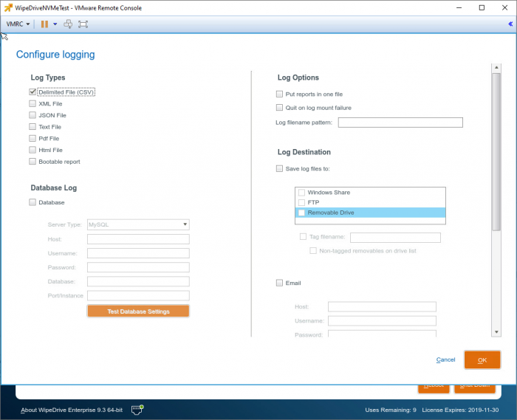Click the Email Host input field
This screenshot has height=420, width=517.
[382, 306]
